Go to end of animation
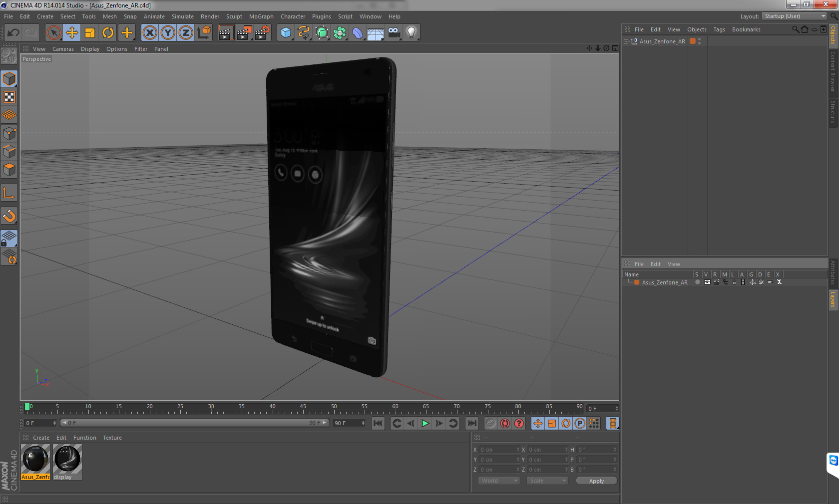839x504 pixels. [471, 423]
